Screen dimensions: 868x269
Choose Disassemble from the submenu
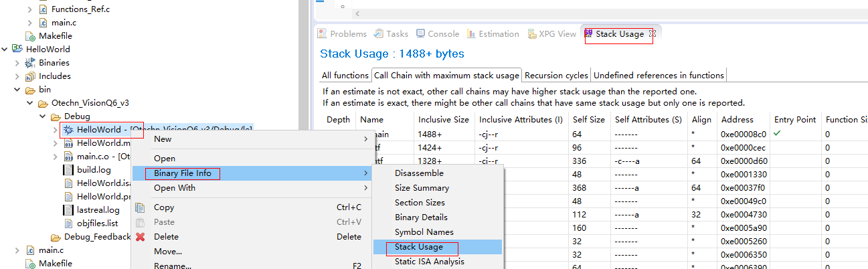tap(419, 173)
